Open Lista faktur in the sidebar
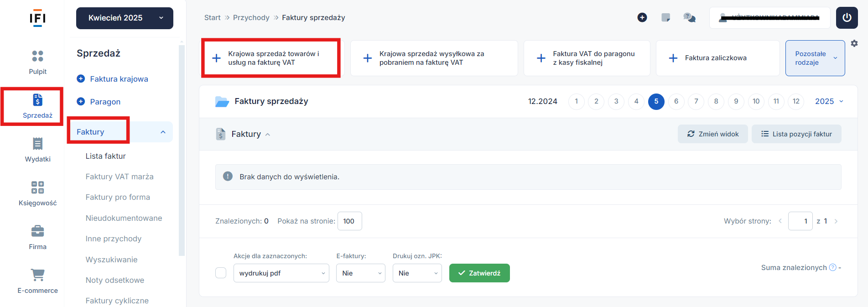This screenshot has width=868, height=307. pyautogui.click(x=105, y=156)
